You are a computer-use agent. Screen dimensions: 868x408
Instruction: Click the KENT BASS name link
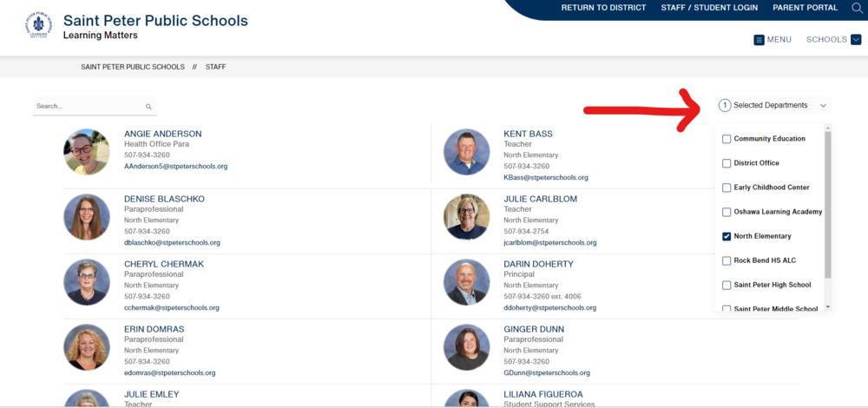coord(528,134)
